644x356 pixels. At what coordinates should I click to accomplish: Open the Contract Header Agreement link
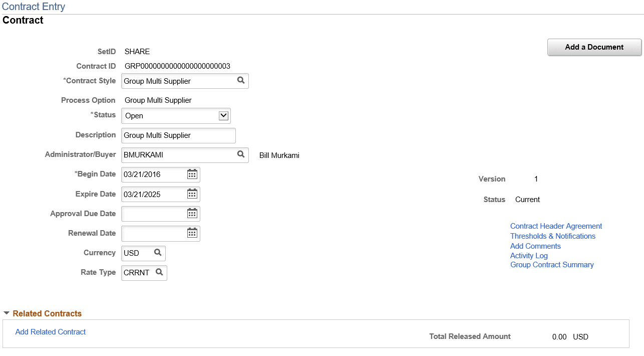click(x=556, y=226)
